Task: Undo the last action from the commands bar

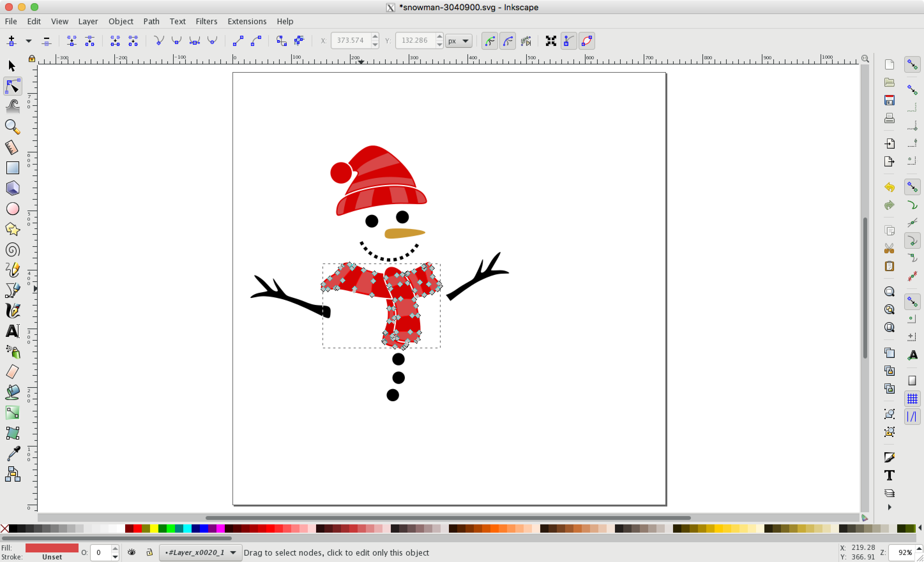Action: coord(889,187)
